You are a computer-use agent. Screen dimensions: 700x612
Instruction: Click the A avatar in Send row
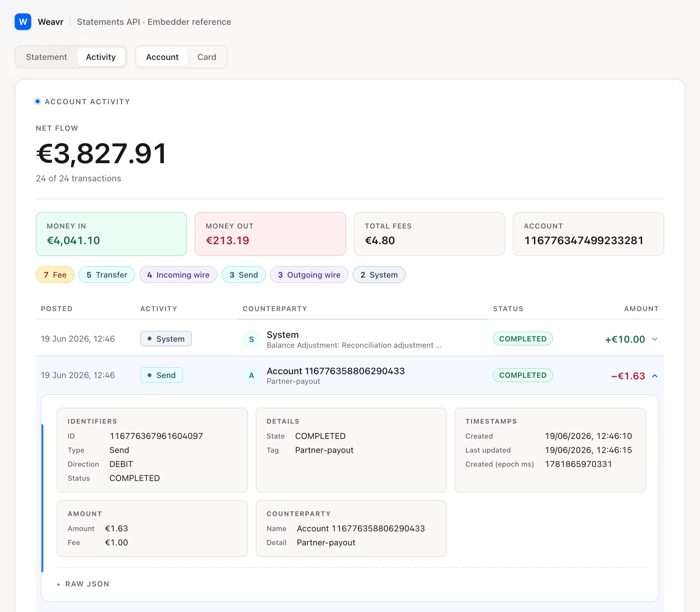click(x=251, y=376)
